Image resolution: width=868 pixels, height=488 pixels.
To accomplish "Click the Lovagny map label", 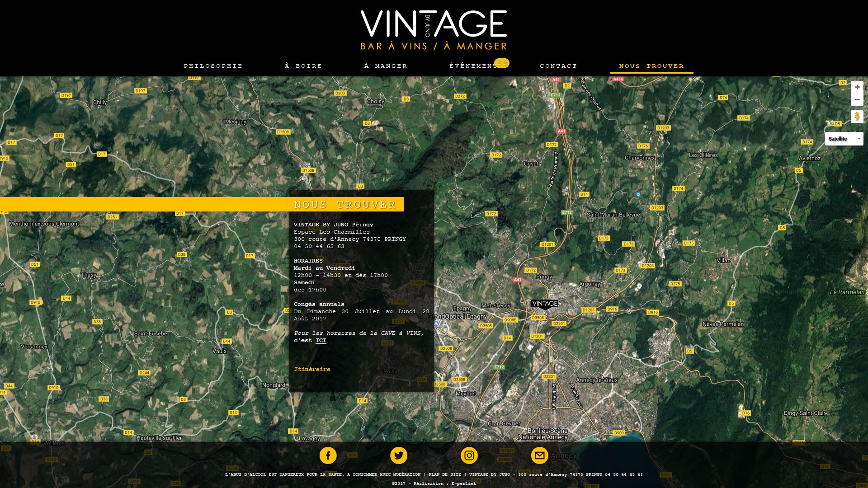I will coord(309,438).
